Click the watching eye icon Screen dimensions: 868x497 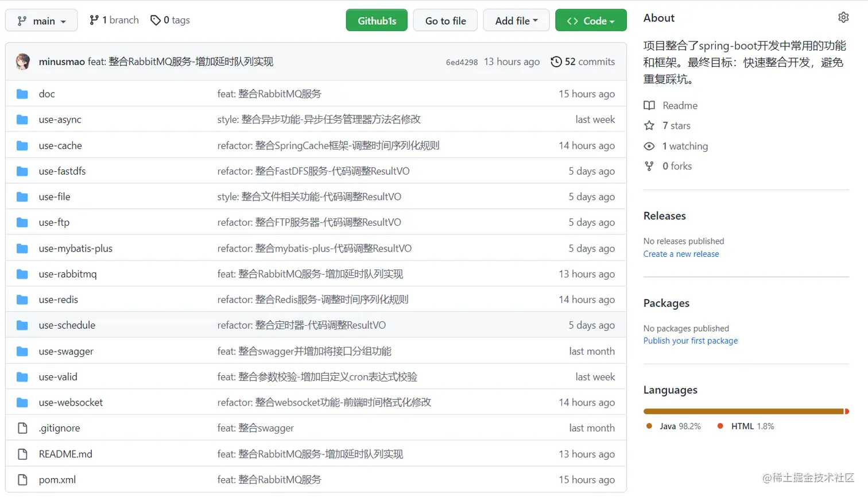[x=649, y=146]
